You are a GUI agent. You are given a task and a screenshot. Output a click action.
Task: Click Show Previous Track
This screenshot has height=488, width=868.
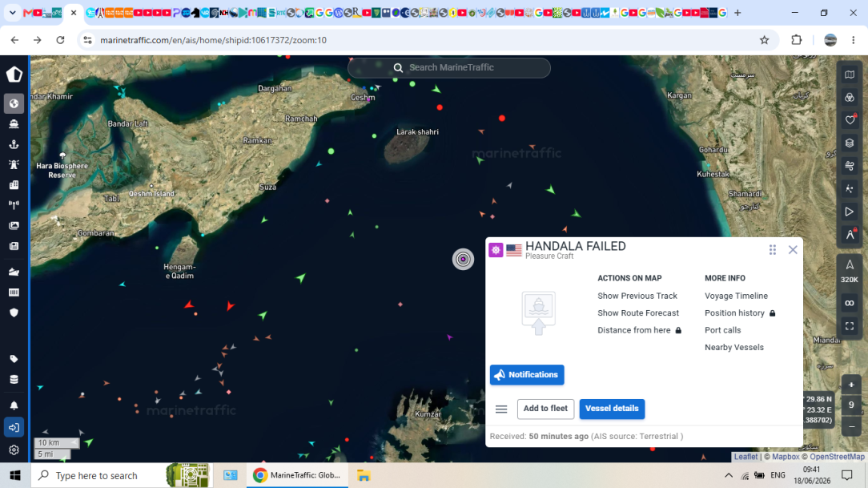tap(637, 296)
